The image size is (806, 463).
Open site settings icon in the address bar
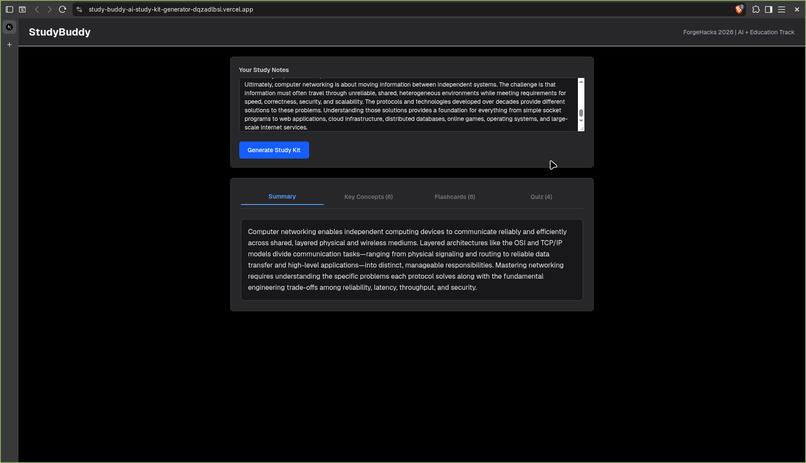click(x=79, y=9)
